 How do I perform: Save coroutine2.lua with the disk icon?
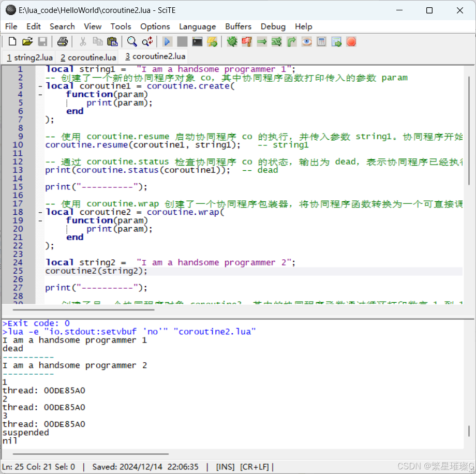pyautogui.click(x=43, y=41)
